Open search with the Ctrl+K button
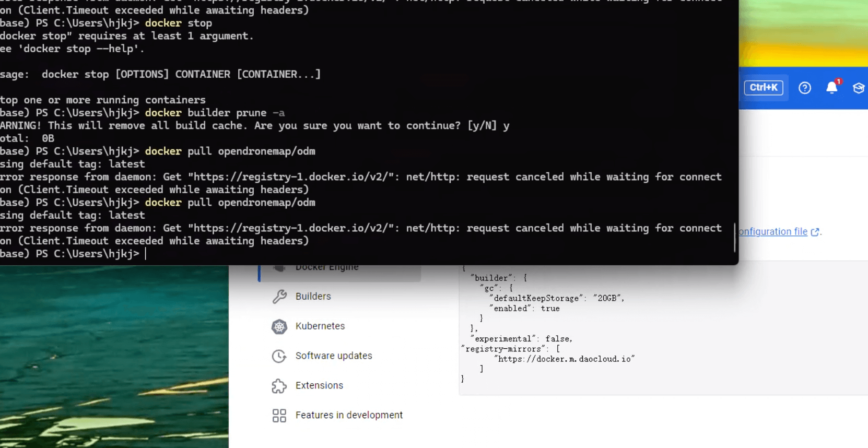The height and width of the screenshot is (448, 868). tap(764, 88)
